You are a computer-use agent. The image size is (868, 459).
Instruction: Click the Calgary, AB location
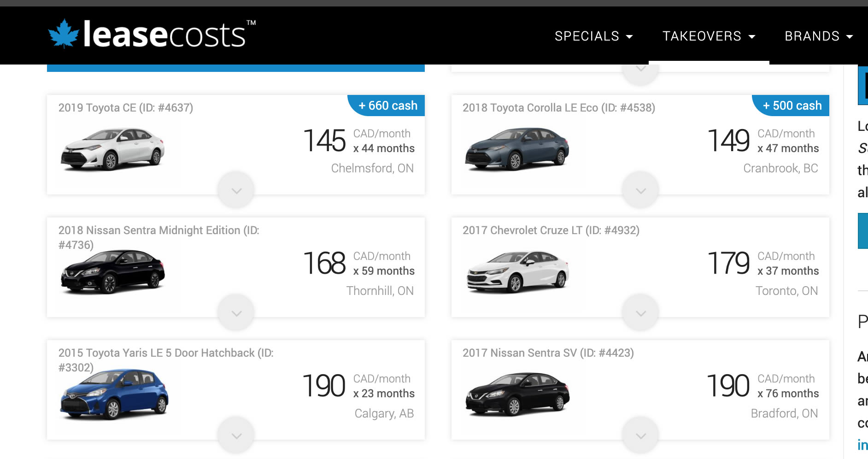384,413
